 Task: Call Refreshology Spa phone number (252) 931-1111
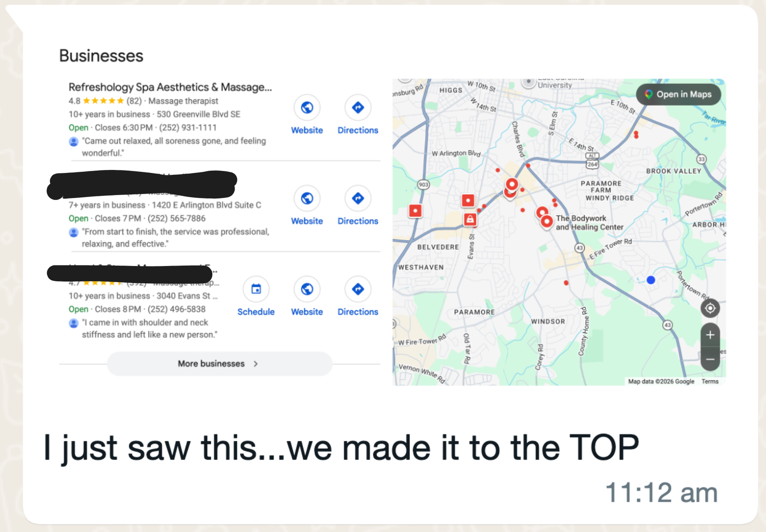tap(188, 128)
